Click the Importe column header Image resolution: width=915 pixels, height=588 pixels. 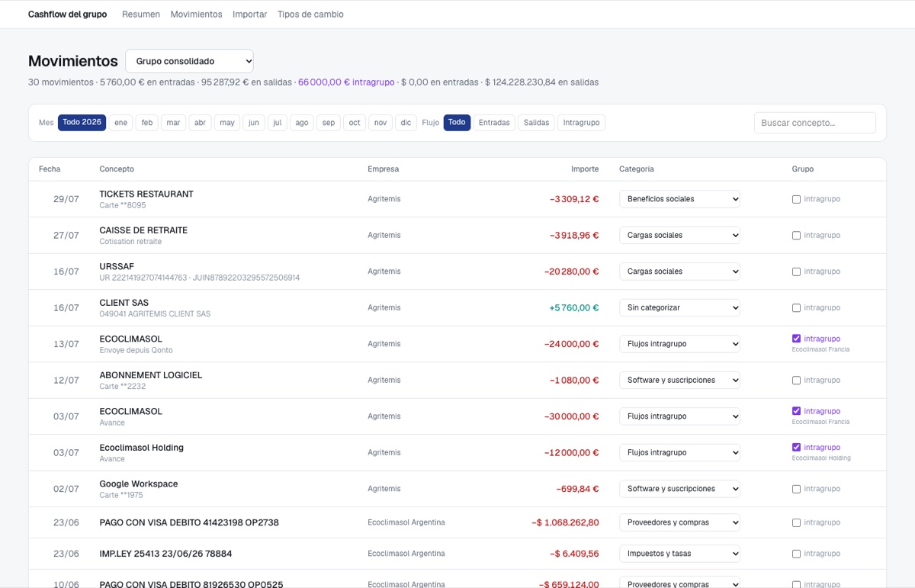click(585, 169)
